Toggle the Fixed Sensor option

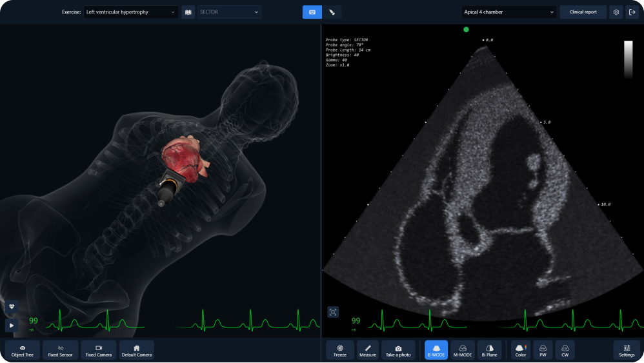(61, 350)
